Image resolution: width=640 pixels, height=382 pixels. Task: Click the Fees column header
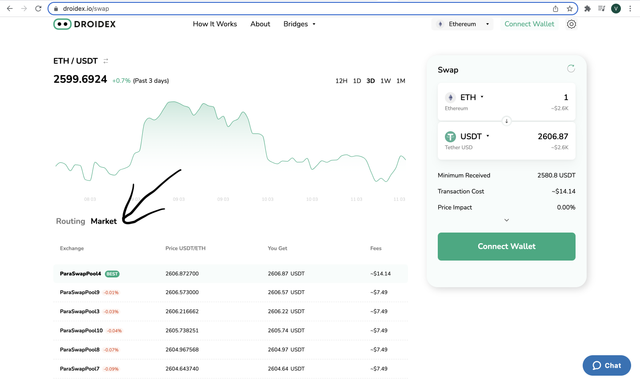pyautogui.click(x=376, y=248)
